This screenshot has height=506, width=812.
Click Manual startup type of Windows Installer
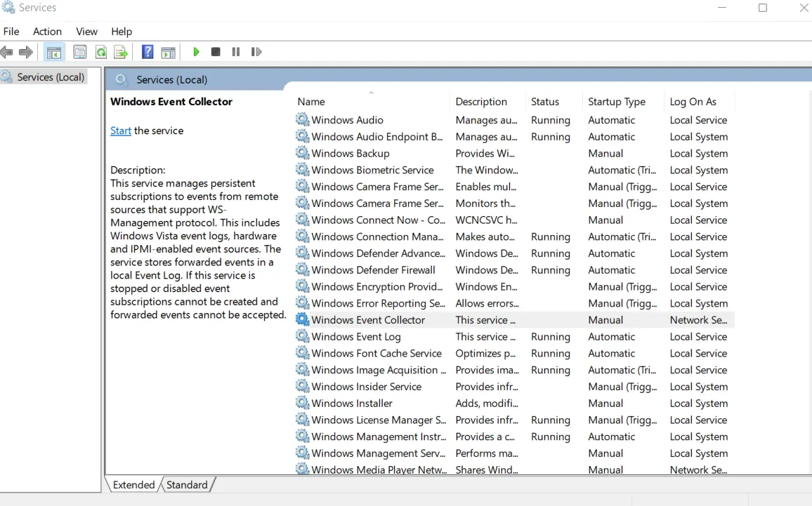pyautogui.click(x=605, y=404)
